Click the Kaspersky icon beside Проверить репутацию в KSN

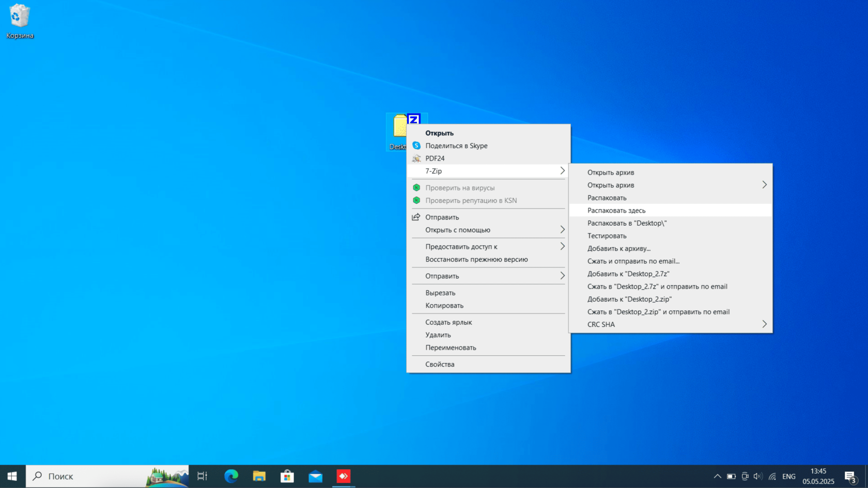click(416, 200)
